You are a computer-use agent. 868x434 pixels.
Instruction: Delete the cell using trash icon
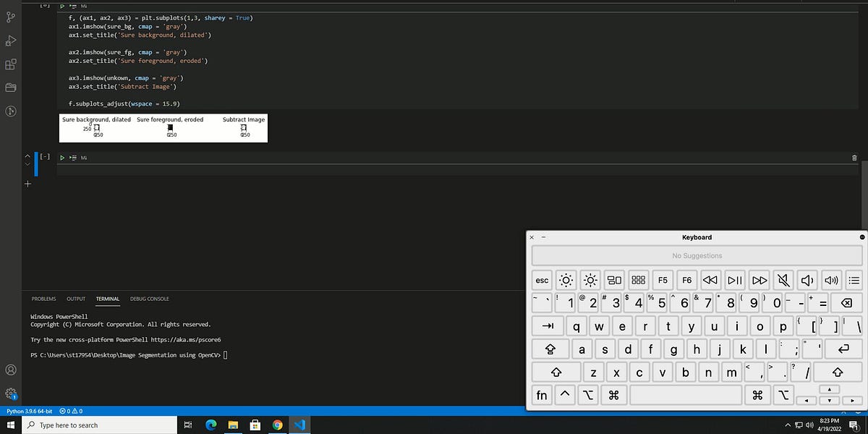[x=854, y=157]
